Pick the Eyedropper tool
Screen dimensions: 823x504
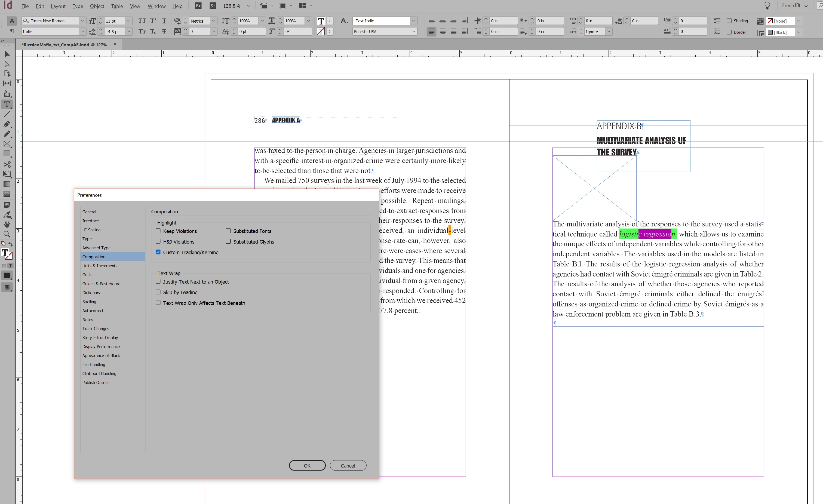coord(7,215)
